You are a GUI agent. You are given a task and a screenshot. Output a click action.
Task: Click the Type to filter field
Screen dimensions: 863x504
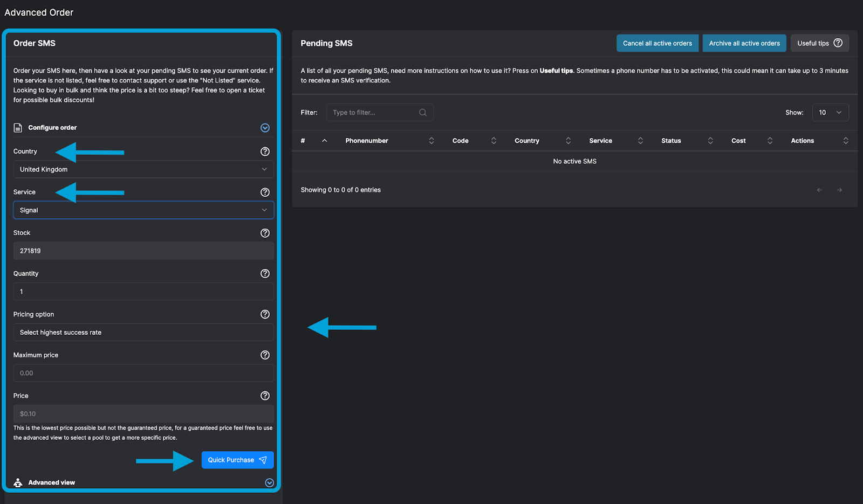pos(380,113)
